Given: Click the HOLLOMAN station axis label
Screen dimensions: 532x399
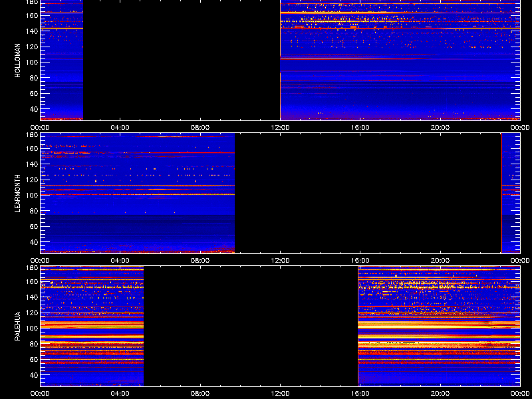Looking at the screenshot, I should (x=18, y=61).
